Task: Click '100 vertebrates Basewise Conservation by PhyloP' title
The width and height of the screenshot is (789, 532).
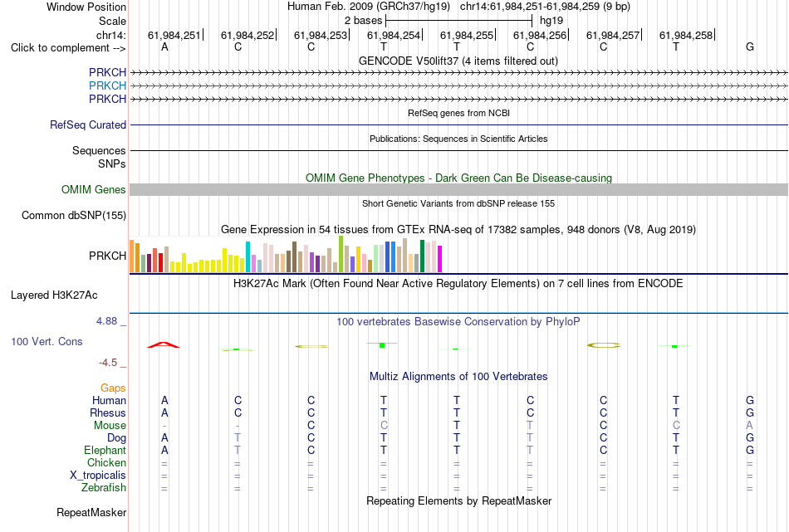Action: tap(458, 322)
